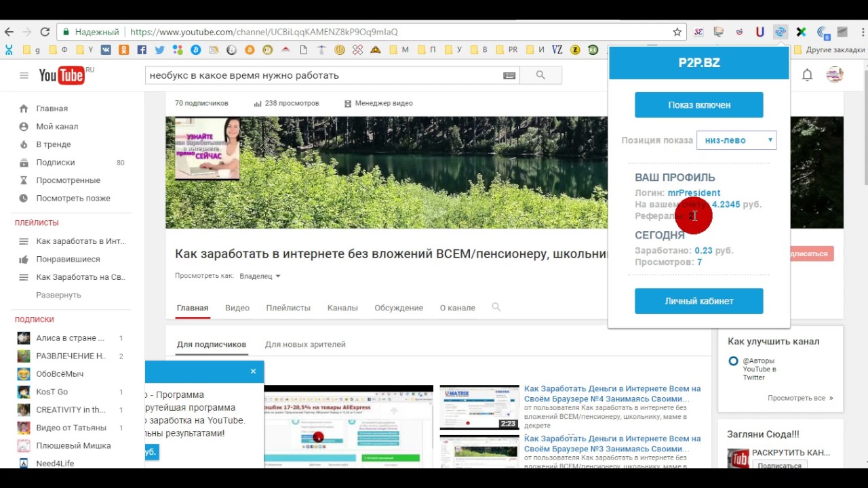Bookmark this page with the star icon

click(677, 32)
